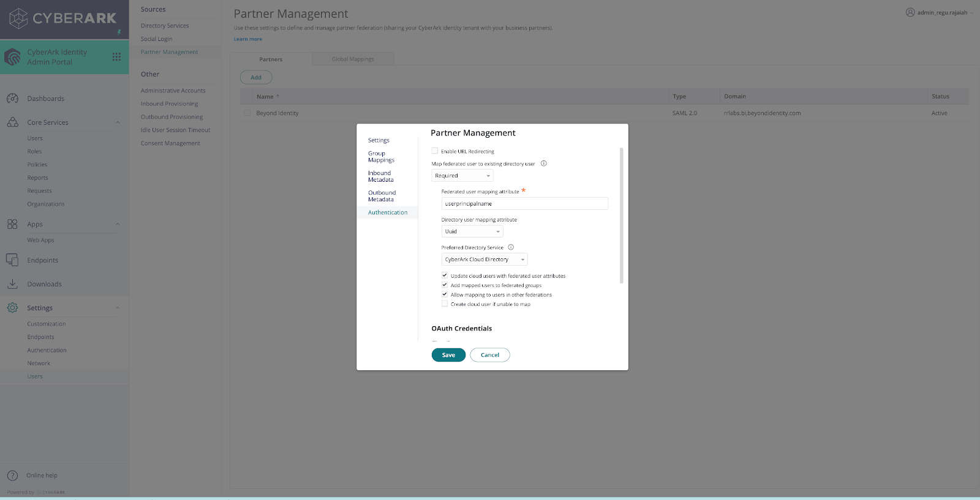
Task: Click the Federated user mapping attribute field
Action: [x=525, y=204]
